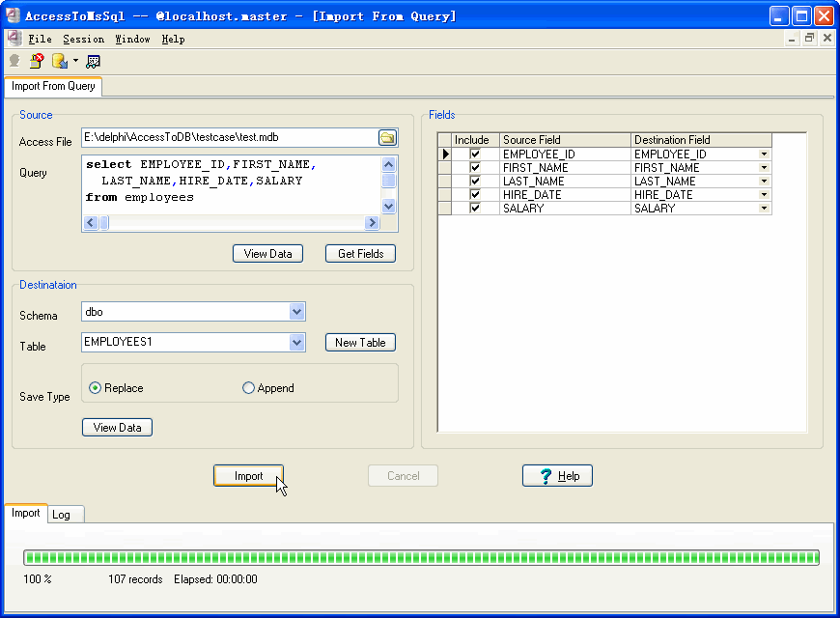
Task: Expand the Table dropdown showing EMPLOYEES1
Action: click(x=296, y=342)
